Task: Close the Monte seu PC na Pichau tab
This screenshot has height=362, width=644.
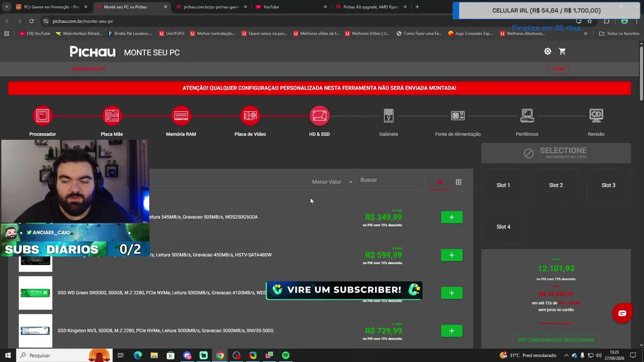Action: (166, 7)
